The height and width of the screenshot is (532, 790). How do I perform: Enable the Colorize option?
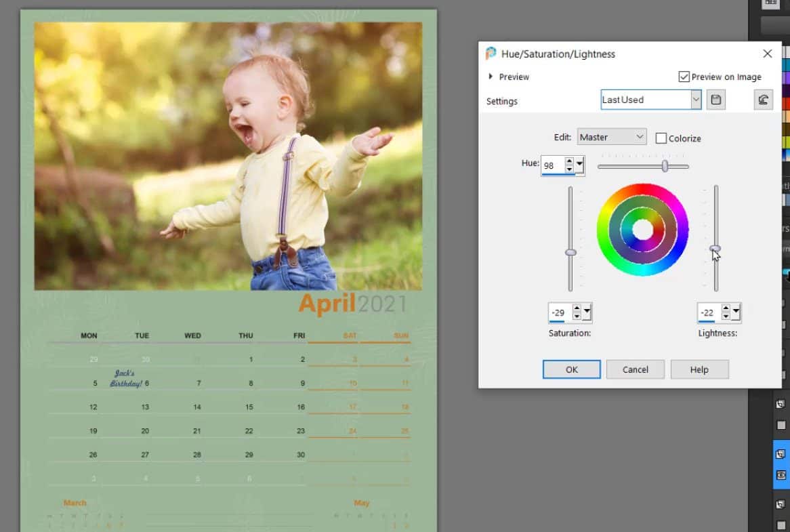[661, 138]
